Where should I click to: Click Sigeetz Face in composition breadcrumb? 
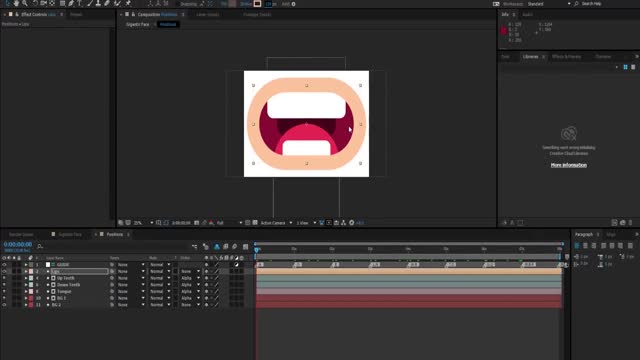coord(138,24)
